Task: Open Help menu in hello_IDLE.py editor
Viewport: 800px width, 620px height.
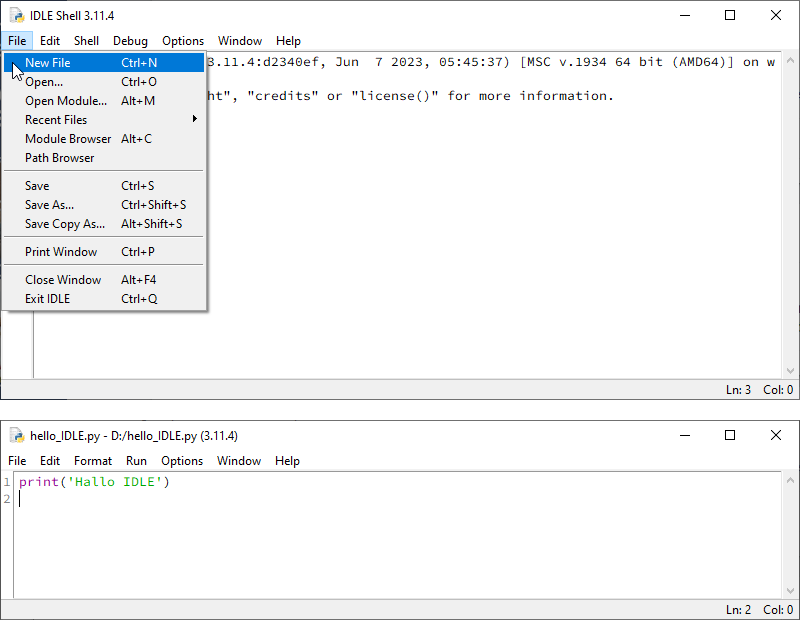Action: coord(287,461)
